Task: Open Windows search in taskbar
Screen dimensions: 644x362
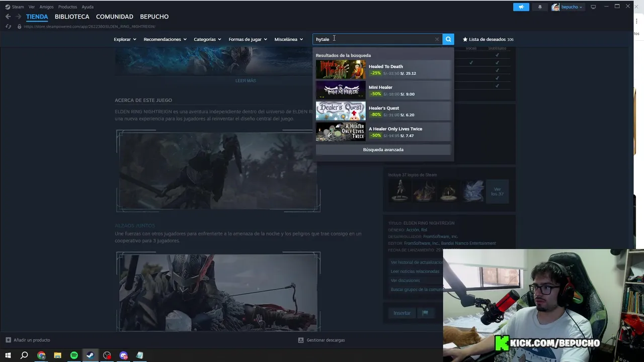Action: pyautogui.click(x=24, y=355)
